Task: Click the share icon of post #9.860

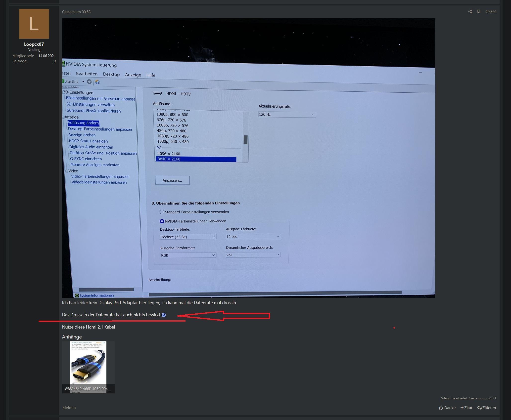Action: tap(470, 12)
